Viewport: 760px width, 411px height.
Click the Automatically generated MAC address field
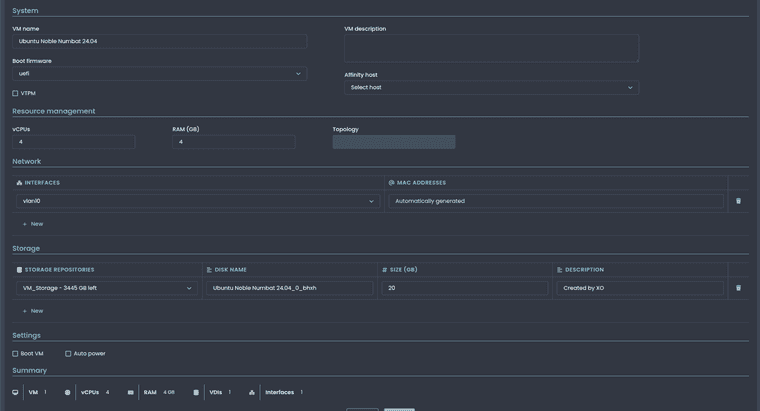coord(556,201)
